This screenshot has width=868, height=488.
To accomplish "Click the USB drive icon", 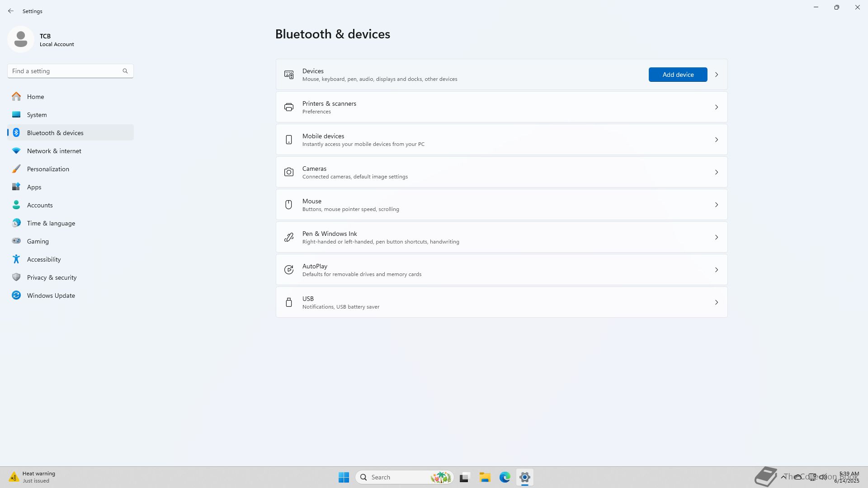I will (x=288, y=302).
